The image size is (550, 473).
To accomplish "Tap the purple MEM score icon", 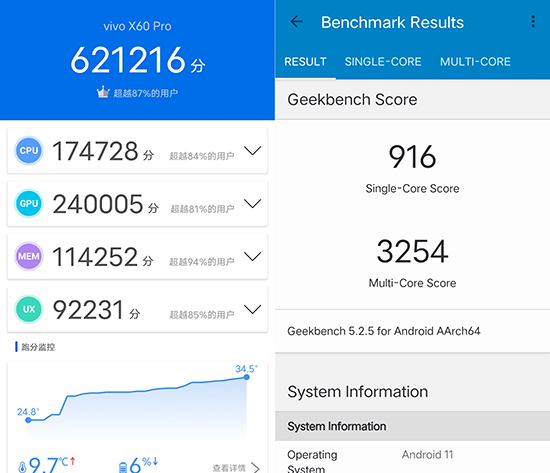I will (x=29, y=256).
